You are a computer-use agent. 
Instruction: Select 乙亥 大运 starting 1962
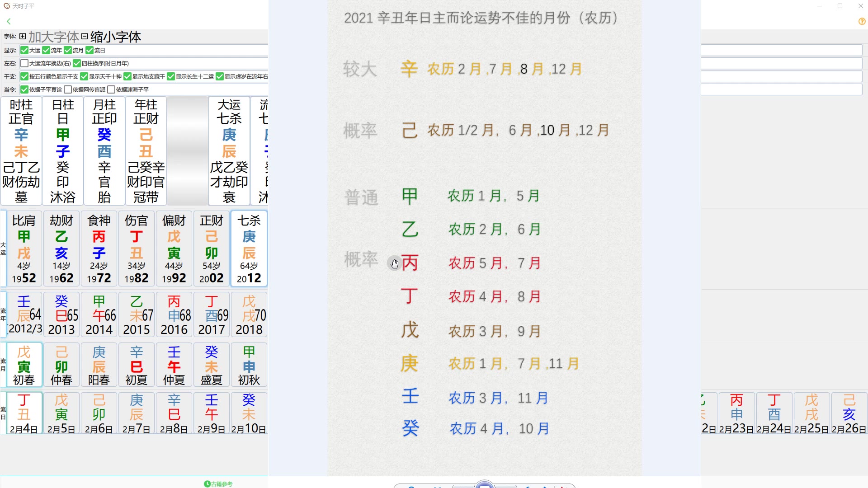click(61, 249)
